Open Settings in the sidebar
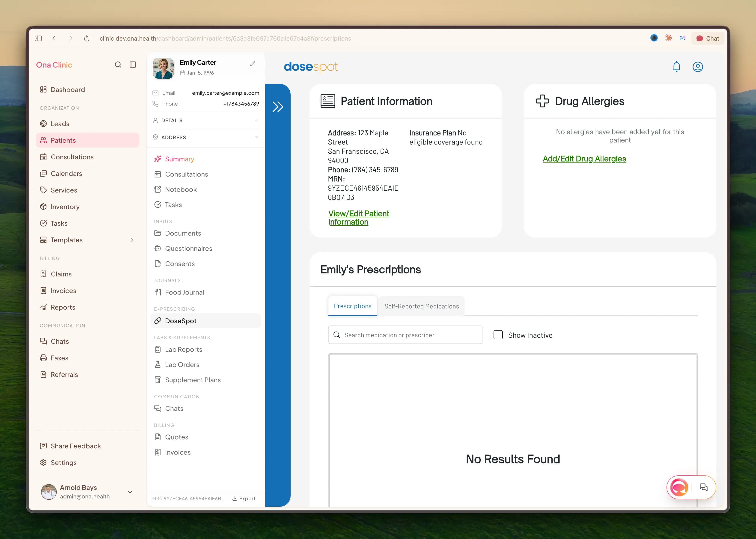 point(87,463)
